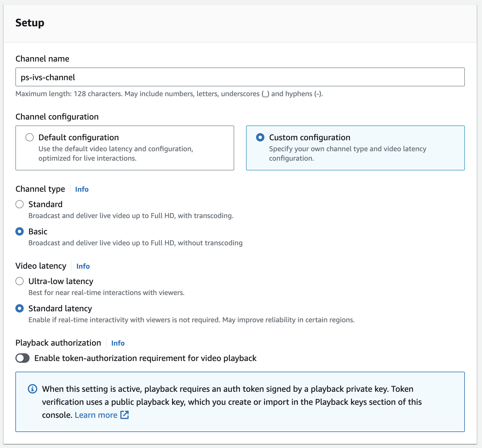Click the info circle icon in the notice box

(x=33, y=389)
